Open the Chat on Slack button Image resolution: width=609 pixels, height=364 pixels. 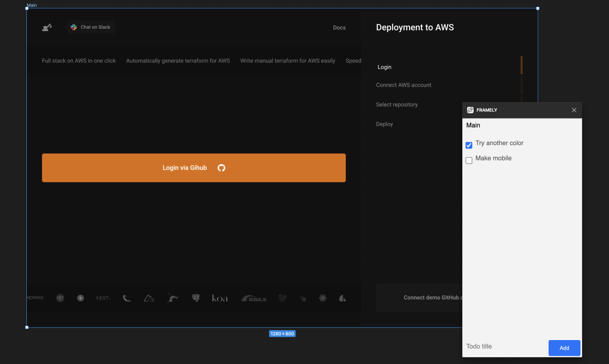tap(91, 27)
